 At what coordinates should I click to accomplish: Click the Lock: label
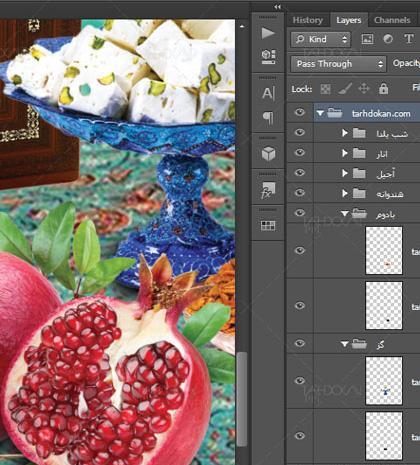[302, 89]
